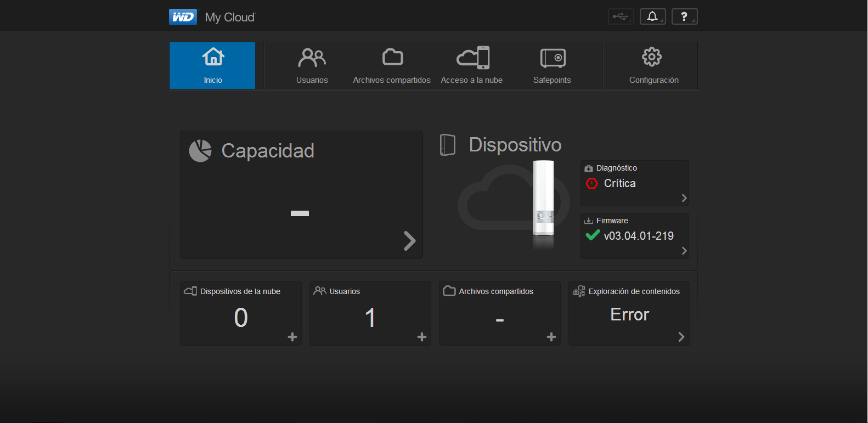Viewport: 868px width, 423px height.
Task: Click the people icon in the Usuarios tile
Action: point(320,291)
